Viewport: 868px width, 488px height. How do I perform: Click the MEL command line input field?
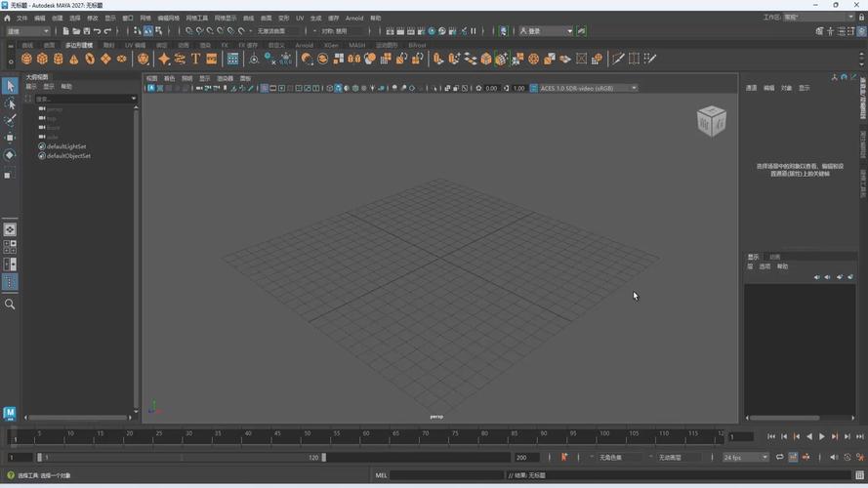[x=446, y=475]
